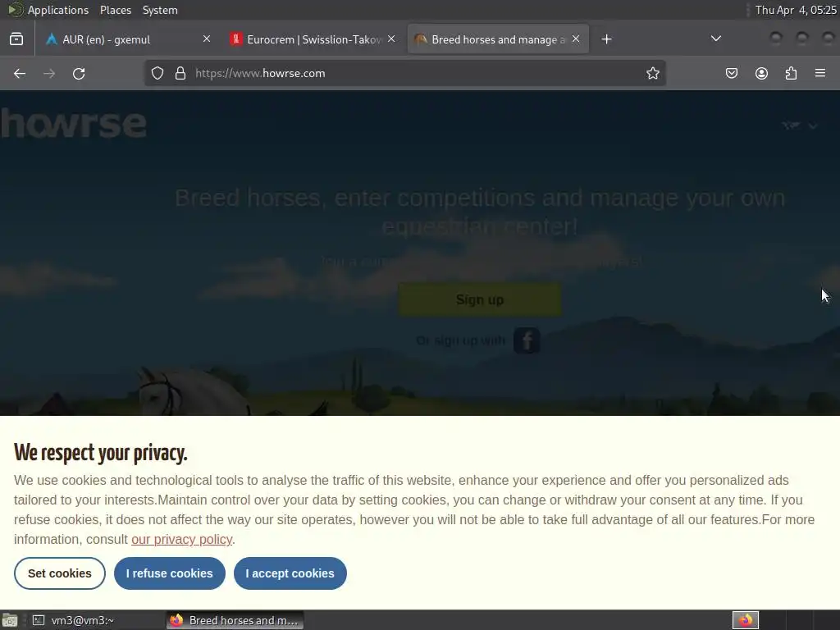Close the AUR gxemul tab
This screenshot has height=630, width=840.
tap(207, 39)
